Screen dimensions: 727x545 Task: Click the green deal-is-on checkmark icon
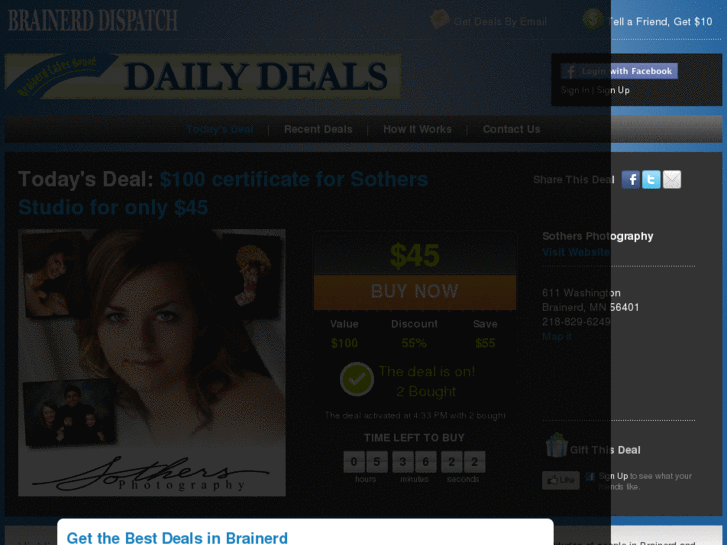pyautogui.click(x=357, y=379)
